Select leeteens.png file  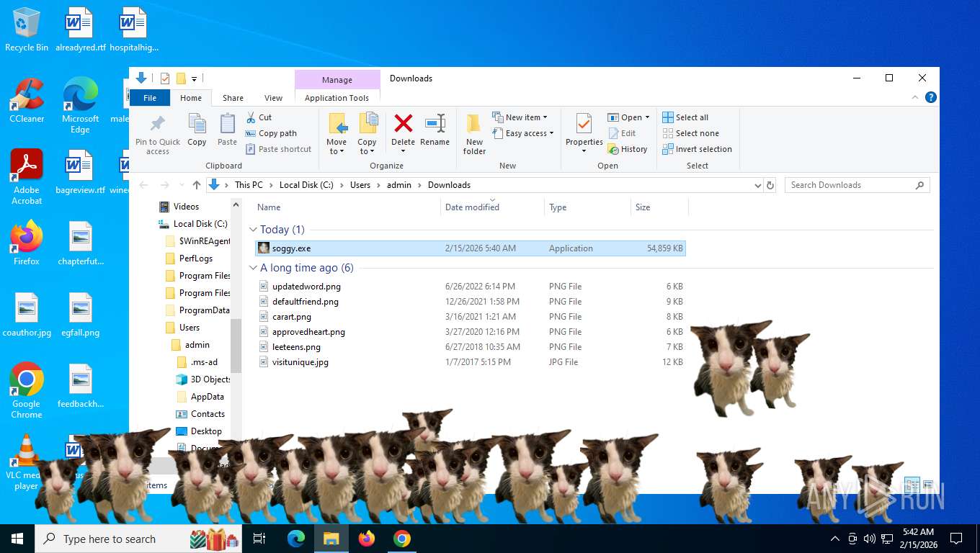(471, 347)
